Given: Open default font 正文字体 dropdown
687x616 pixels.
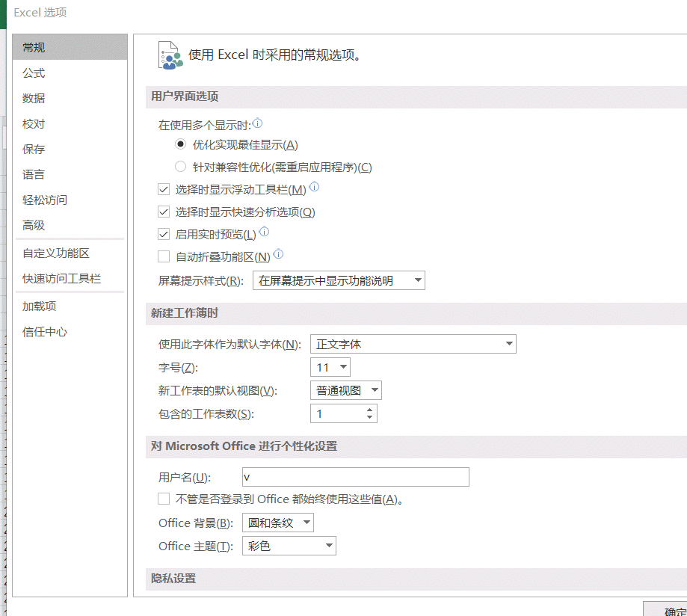Looking at the screenshot, I should [x=413, y=344].
